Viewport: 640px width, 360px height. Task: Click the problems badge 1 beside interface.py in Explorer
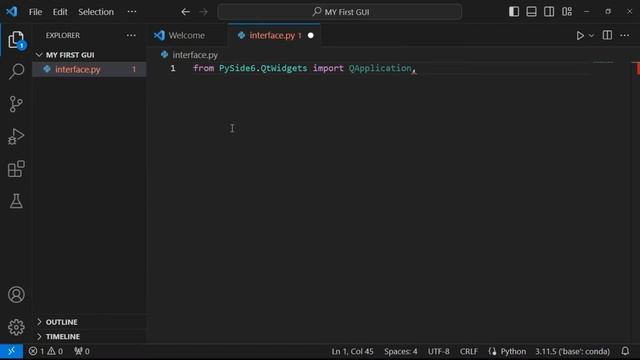[134, 69]
